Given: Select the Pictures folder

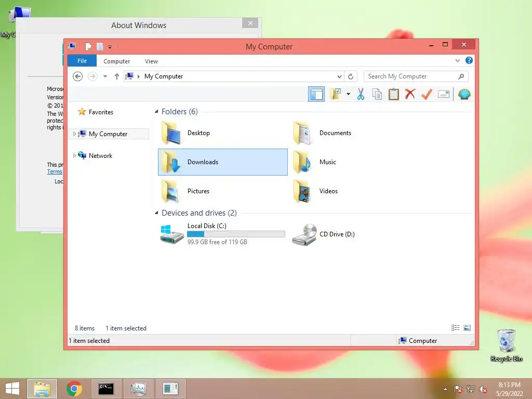Looking at the screenshot, I should tap(222, 191).
